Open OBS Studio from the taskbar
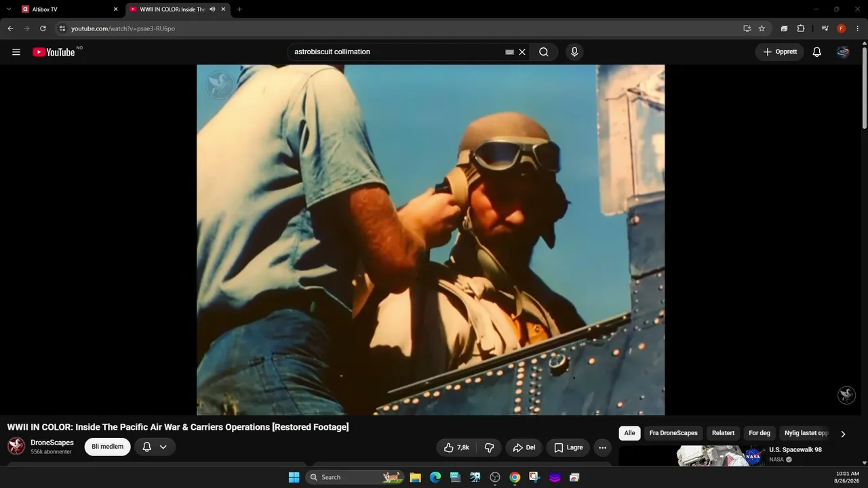Screen dimensions: 868x488 pyautogui.click(x=495, y=477)
